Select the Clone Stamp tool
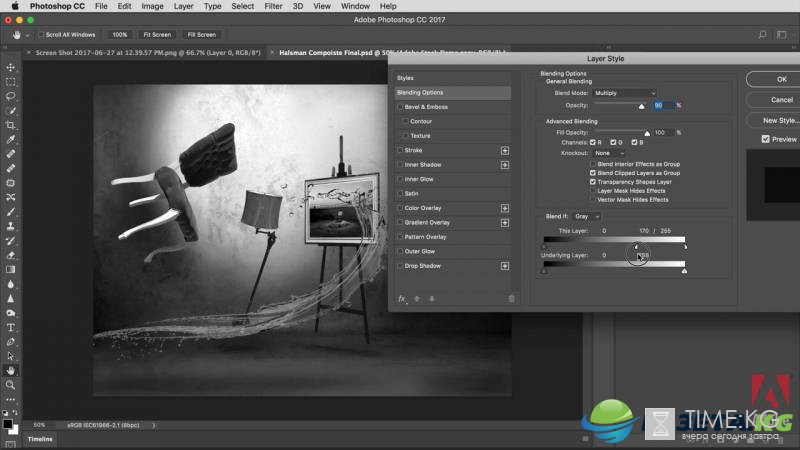 click(x=10, y=226)
